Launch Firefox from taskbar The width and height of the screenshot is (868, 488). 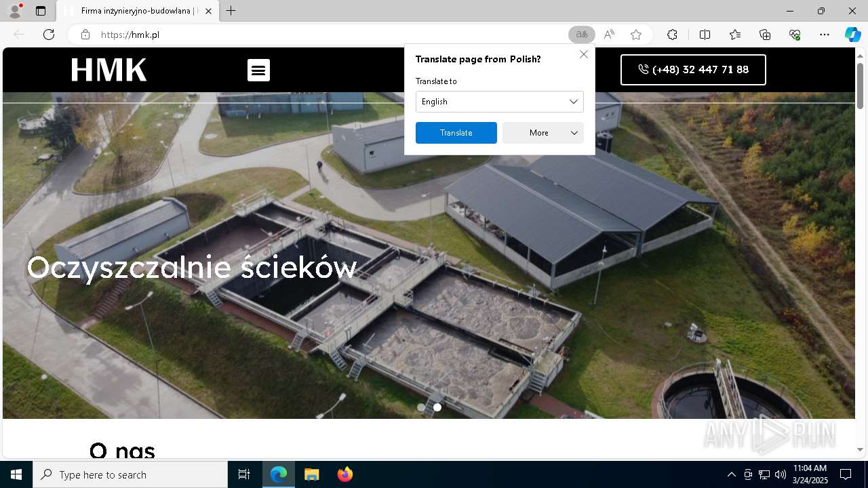[x=344, y=474]
